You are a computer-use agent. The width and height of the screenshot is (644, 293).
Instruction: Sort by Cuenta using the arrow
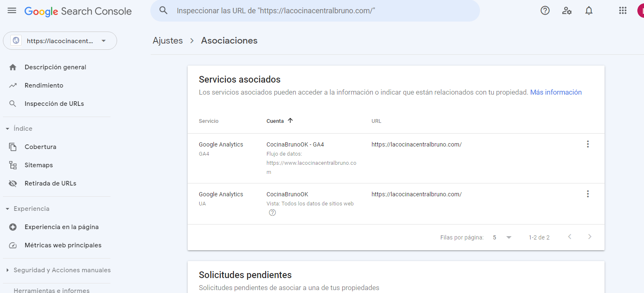[x=290, y=121]
